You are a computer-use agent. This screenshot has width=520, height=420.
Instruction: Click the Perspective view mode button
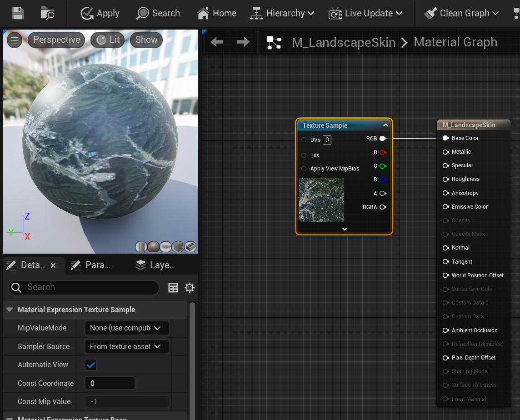coord(56,40)
